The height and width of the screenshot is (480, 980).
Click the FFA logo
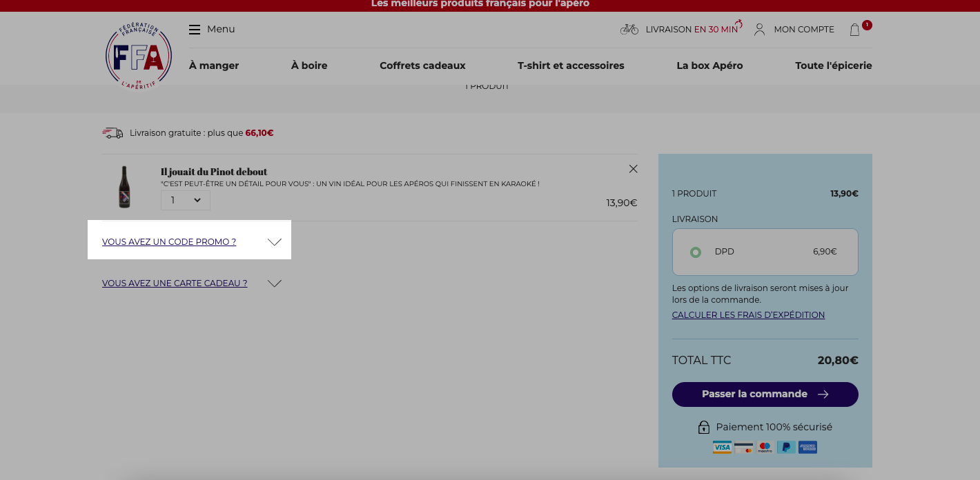139,56
